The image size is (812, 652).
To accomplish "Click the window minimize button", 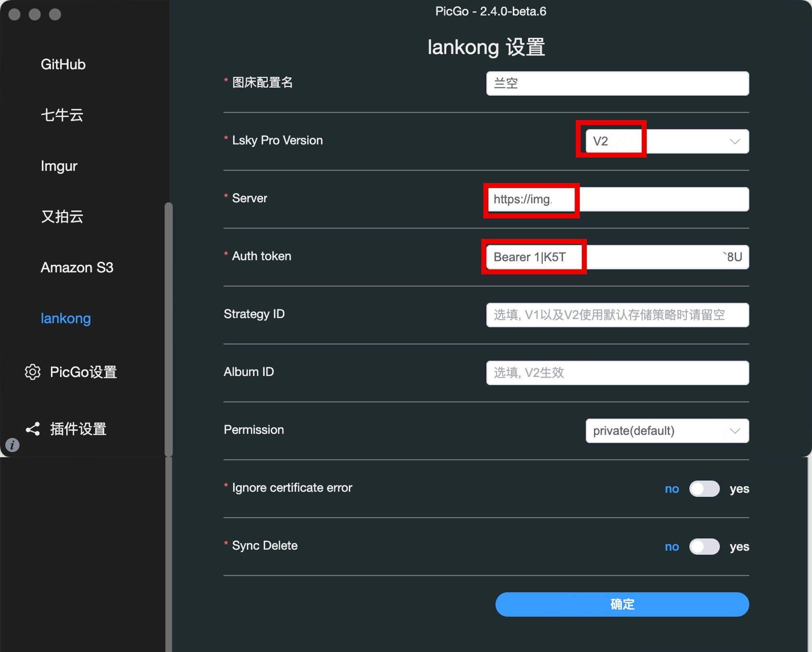I will pos(35,15).
